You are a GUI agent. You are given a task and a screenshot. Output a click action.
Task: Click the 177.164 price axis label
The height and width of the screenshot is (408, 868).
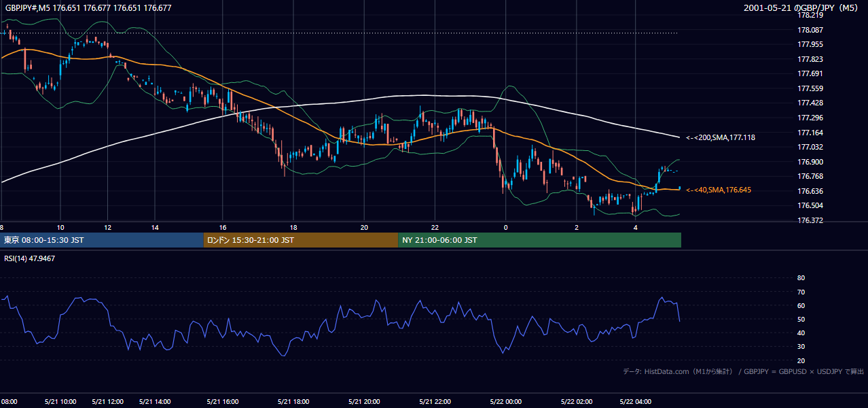(x=810, y=133)
